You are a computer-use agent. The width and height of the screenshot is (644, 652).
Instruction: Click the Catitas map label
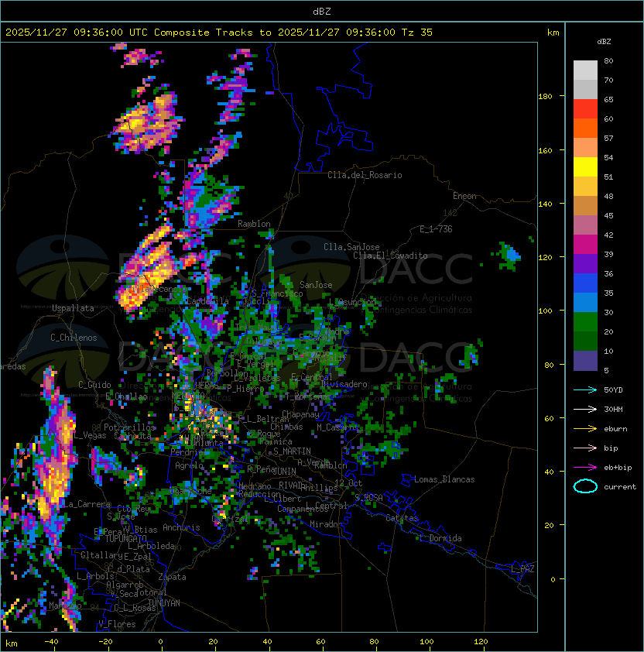(402, 518)
